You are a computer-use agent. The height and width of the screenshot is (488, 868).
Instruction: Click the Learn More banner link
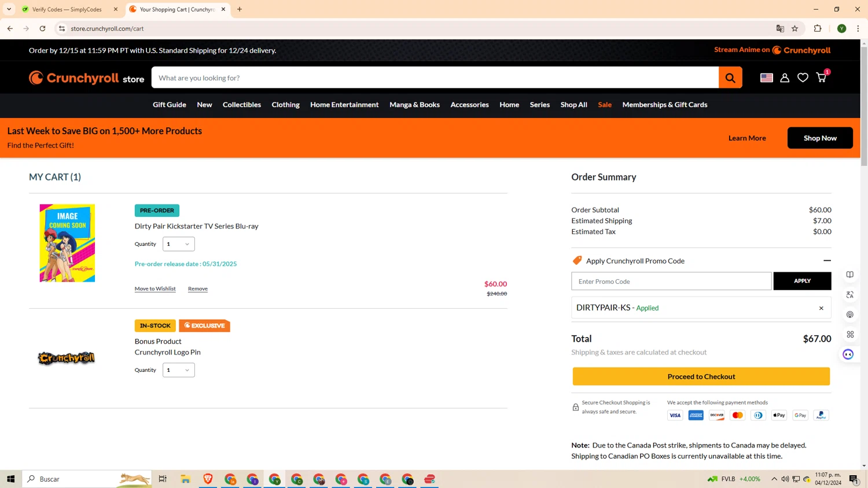747,138
